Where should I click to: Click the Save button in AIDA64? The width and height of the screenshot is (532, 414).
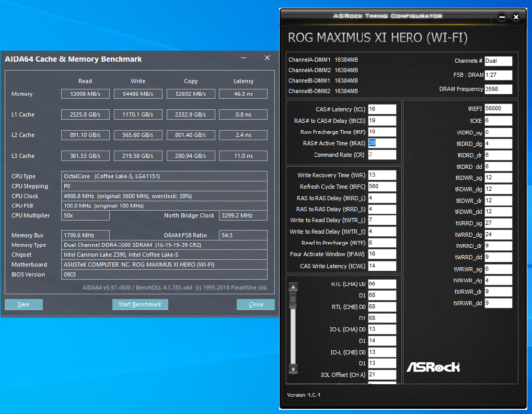point(24,304)
